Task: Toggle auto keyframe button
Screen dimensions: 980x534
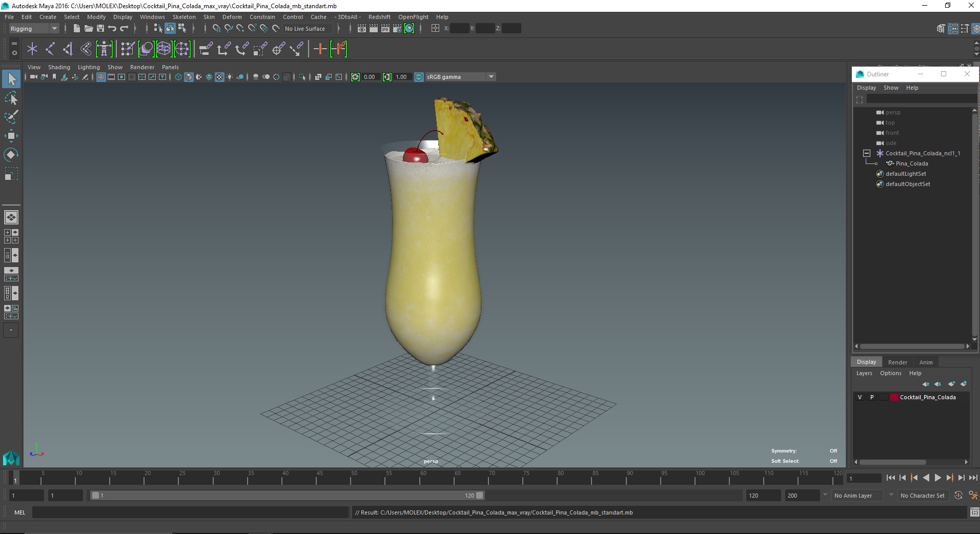Action: coord(958,496)
